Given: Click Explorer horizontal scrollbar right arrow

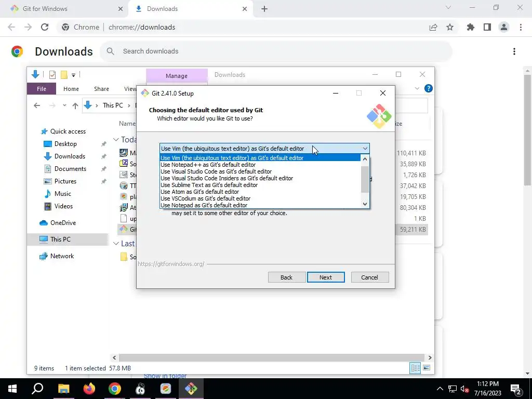Looking at the screenshot, I should 430,357.
